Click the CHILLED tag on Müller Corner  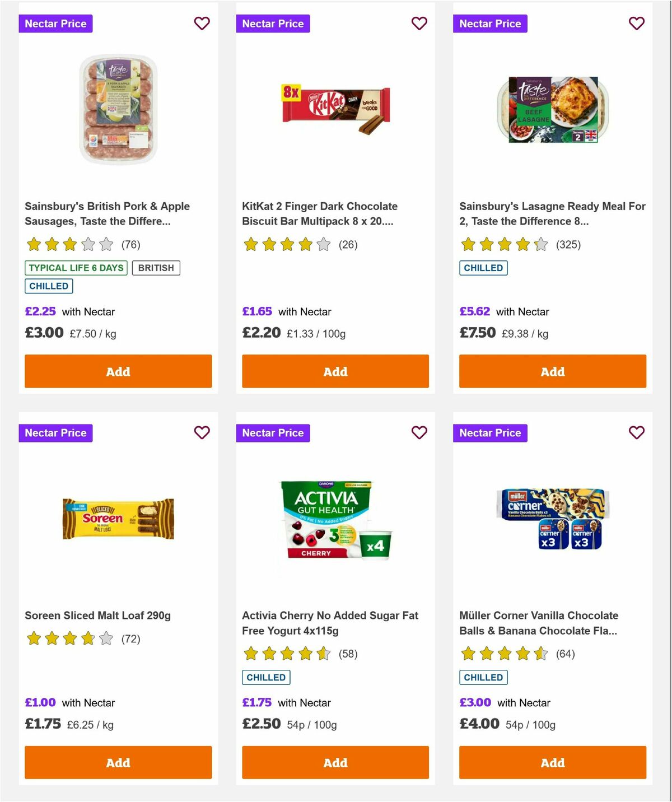click(x=483, y=677)
